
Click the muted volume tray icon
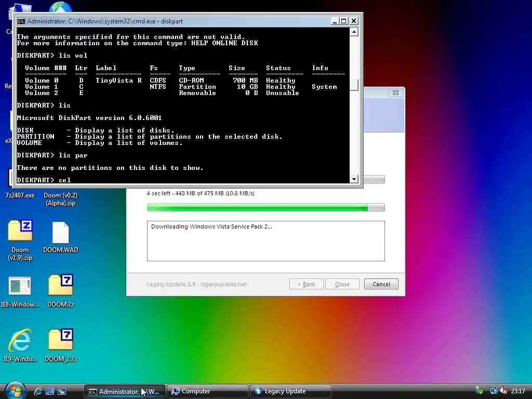[x=503, y=391]
